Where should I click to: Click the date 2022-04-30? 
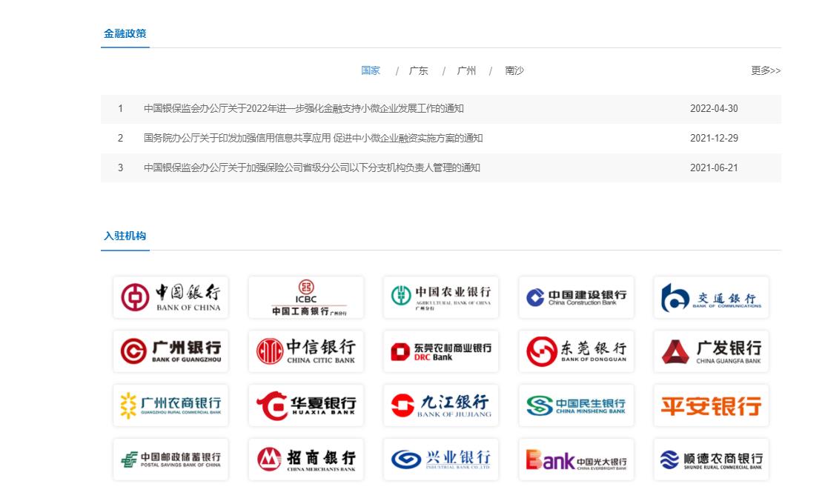714,108
